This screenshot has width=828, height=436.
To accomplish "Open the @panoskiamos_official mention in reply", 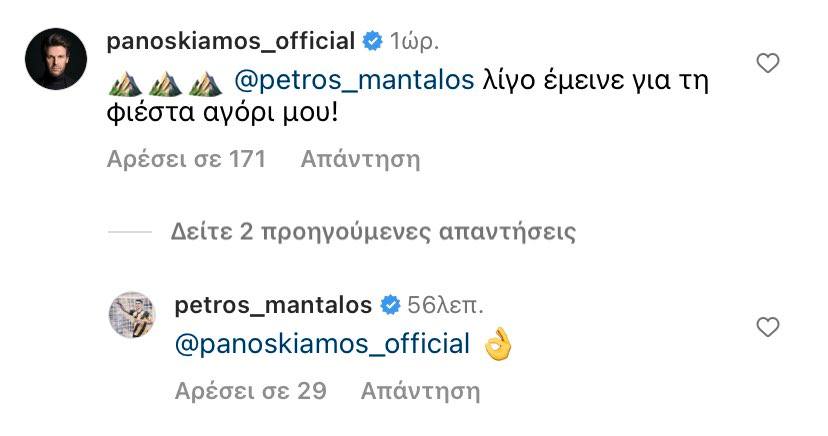I will (x=322, y=345).
